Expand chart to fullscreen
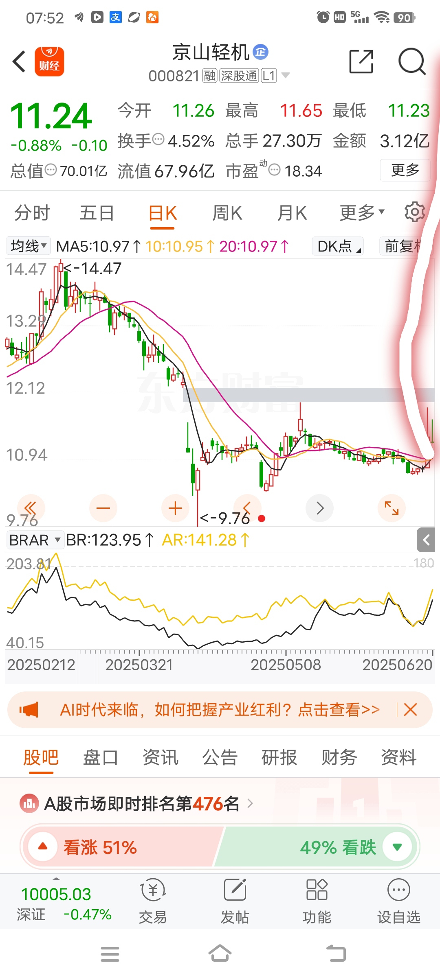Screen dimensions: 440x980 pyautogui.click(x=392, y=508)
